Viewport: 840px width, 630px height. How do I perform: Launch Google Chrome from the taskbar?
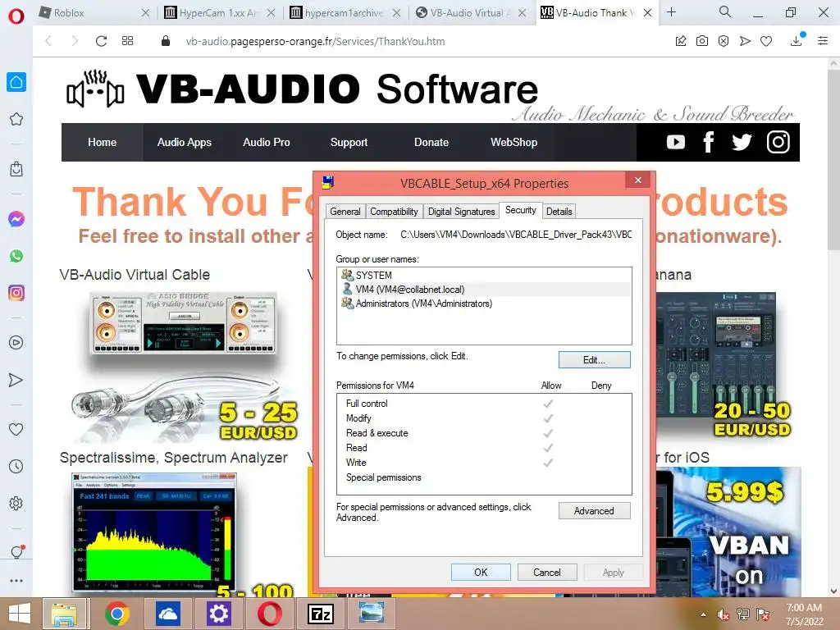click(116, 614)
